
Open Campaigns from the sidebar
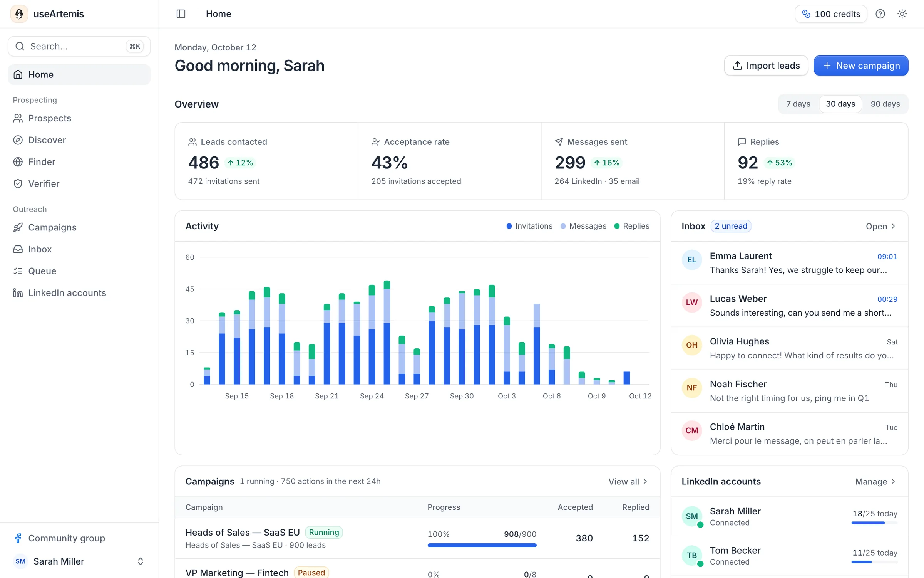coord(79,227)
